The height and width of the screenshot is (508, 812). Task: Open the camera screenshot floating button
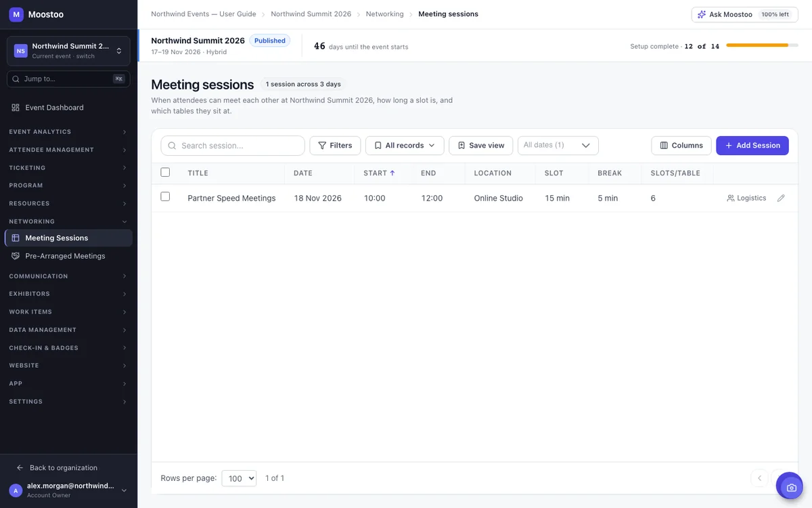coord(790,486)
